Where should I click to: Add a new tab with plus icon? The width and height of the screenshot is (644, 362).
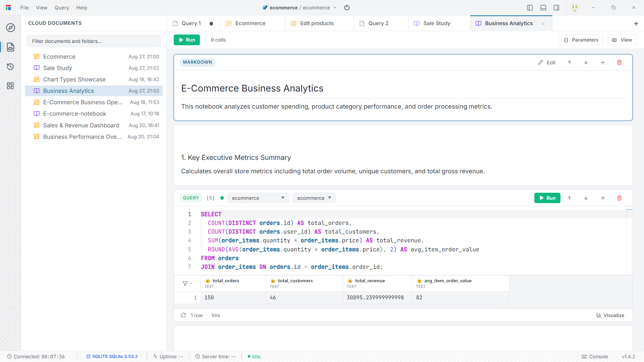pos(636,23)
